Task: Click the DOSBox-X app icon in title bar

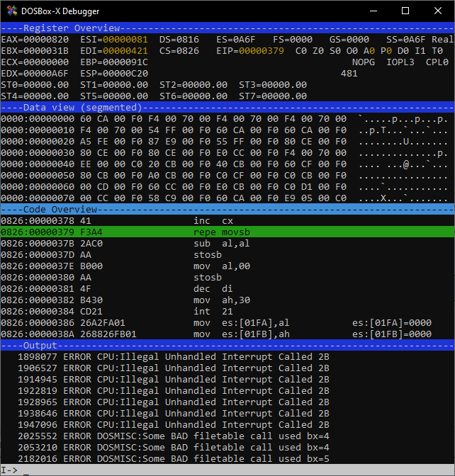Action: tap(12, 11)
